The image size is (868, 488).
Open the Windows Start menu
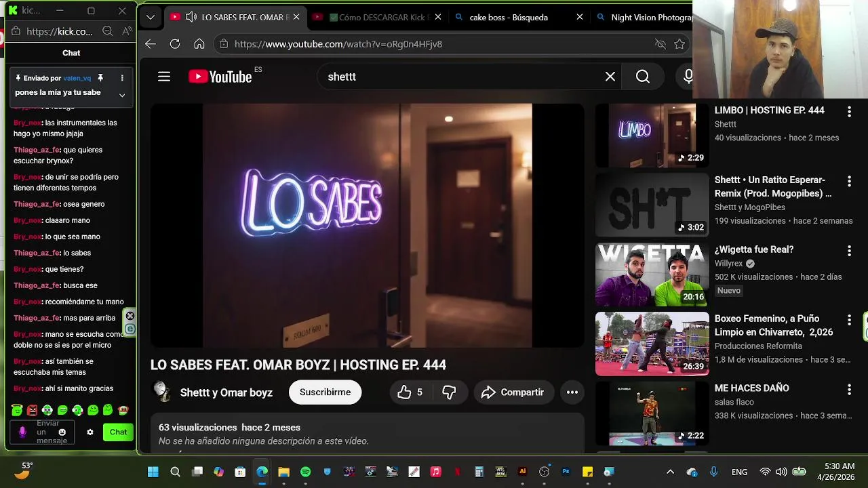(x=153, y=472)
